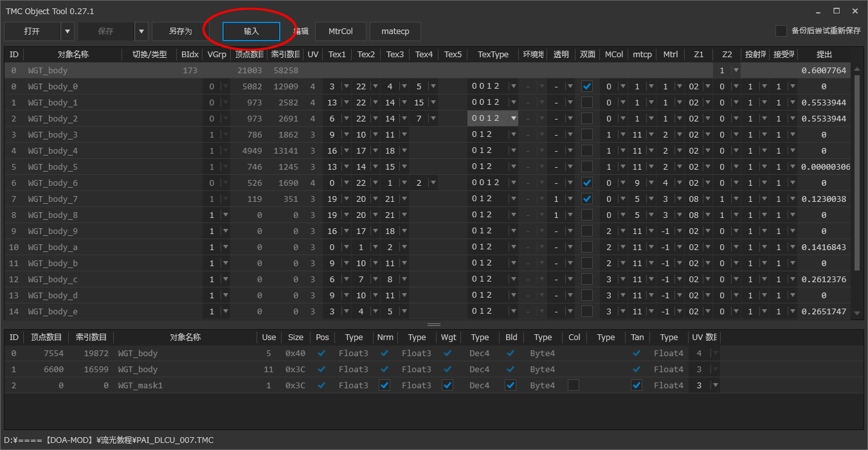
Task: Click the 打开 (Open) button
Action: (x=32, y=31)
